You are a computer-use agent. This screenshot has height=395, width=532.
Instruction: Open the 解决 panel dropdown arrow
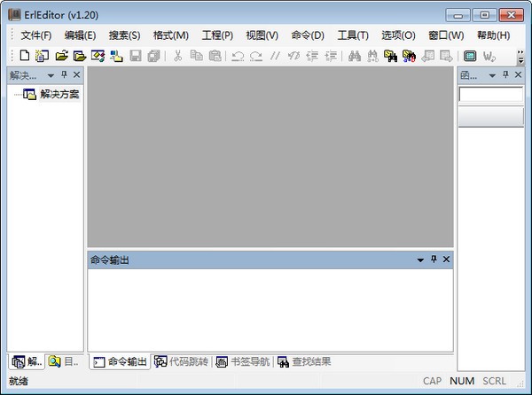pyautogui.click(x=51, y=75)
